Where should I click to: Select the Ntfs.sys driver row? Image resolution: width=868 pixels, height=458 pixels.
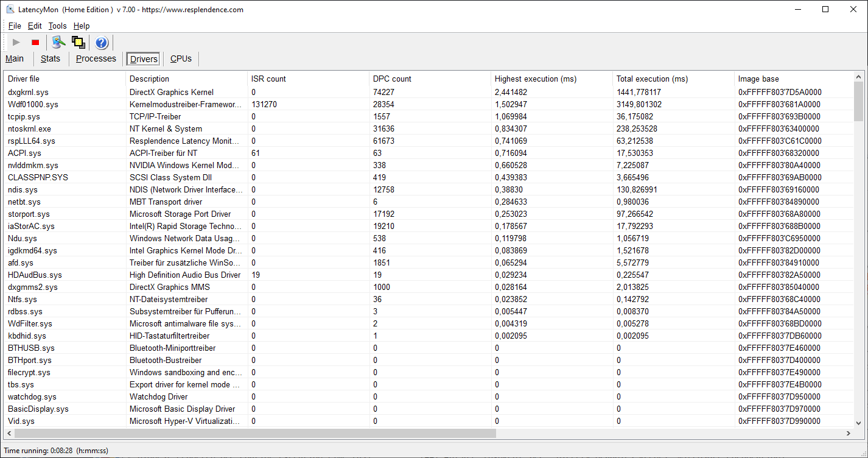pos(429,299)
